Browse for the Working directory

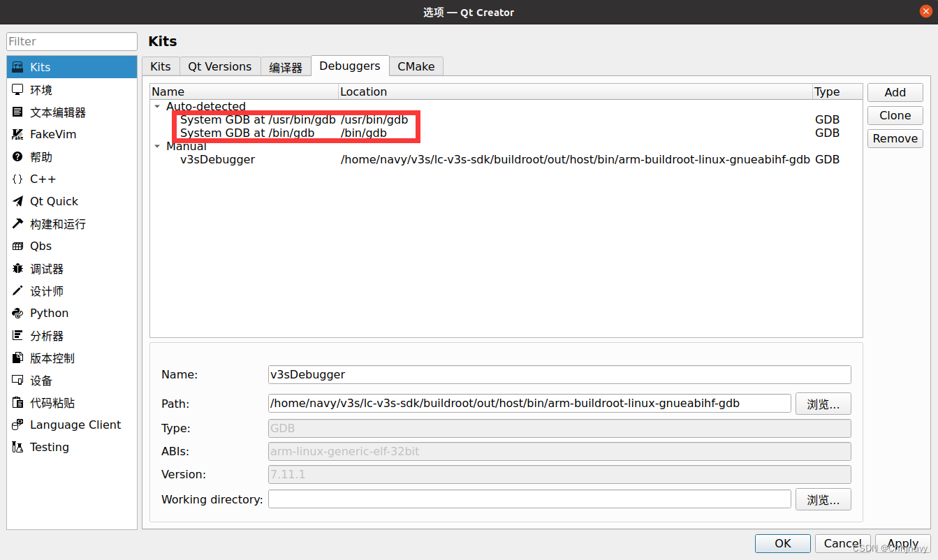click(823, 499)
